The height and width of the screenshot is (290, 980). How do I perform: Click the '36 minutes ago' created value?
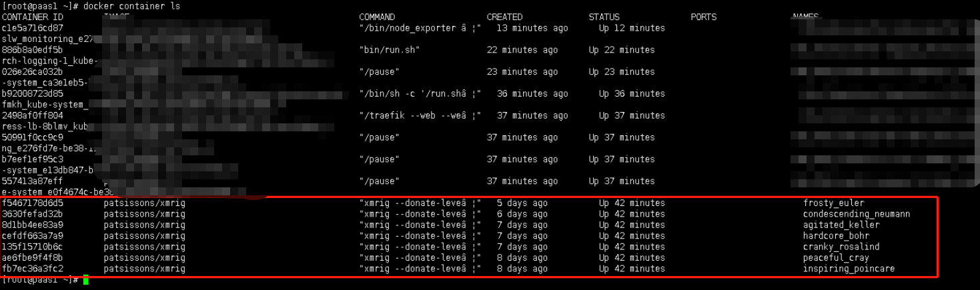532,94
